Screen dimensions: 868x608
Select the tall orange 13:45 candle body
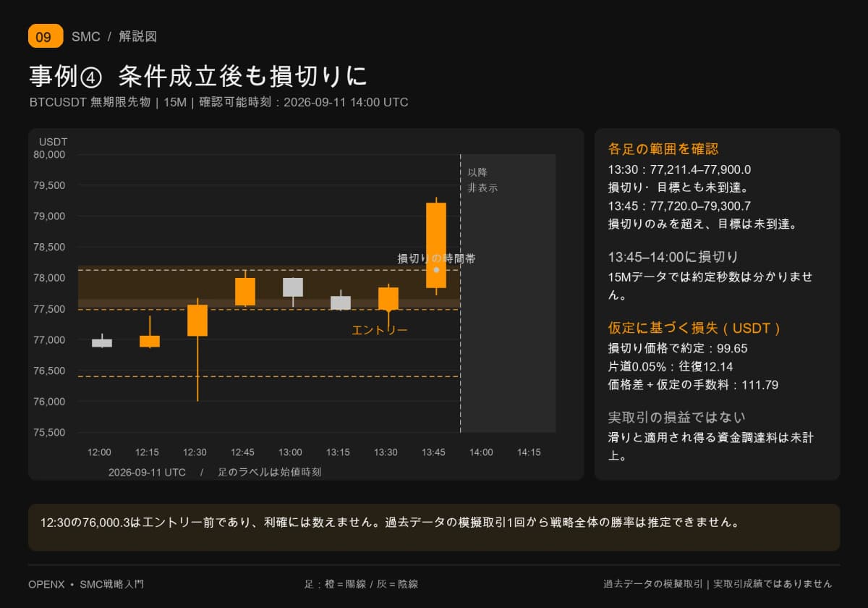click(x=436, y=245)
